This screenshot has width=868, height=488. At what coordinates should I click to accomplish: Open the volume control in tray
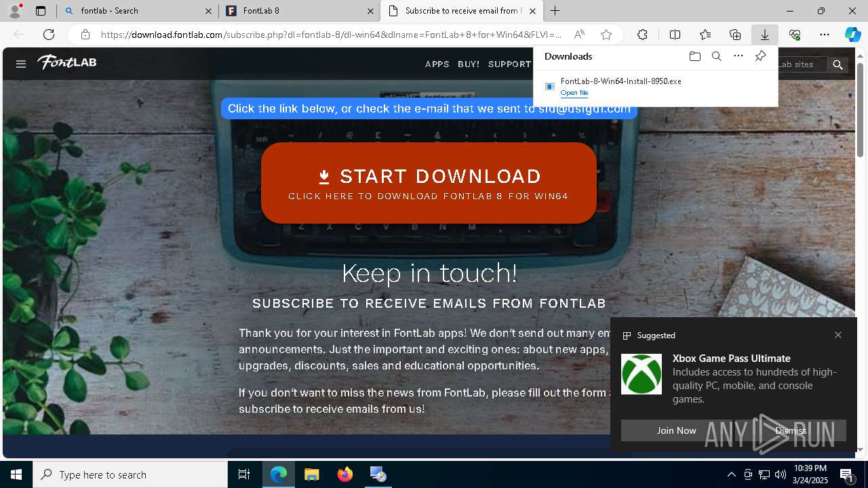coord(781,474)
